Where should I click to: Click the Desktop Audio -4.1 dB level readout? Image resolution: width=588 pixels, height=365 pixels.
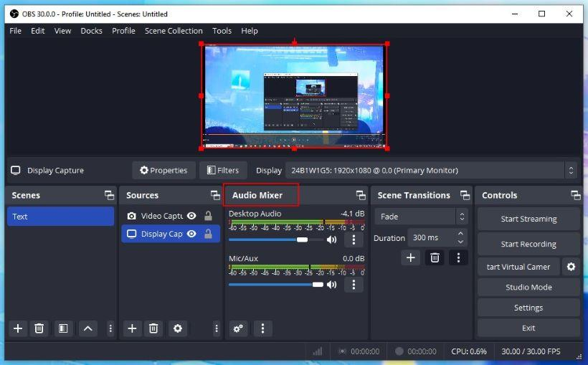click(x=353, y=214)
